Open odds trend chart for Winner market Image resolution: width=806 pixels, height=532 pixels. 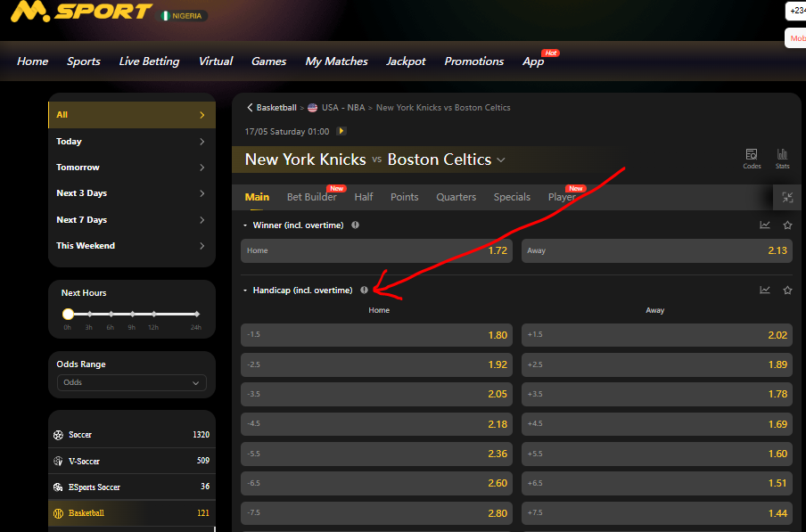click(765, 225)
